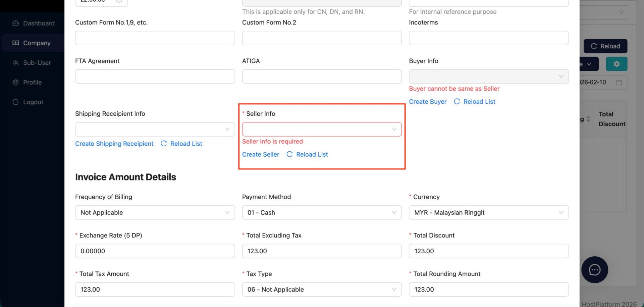The height and width of the screenshot is (307, 644).
Task: Click the Profile gear icon
Action: pyautogui.click(x=15, y=82)
